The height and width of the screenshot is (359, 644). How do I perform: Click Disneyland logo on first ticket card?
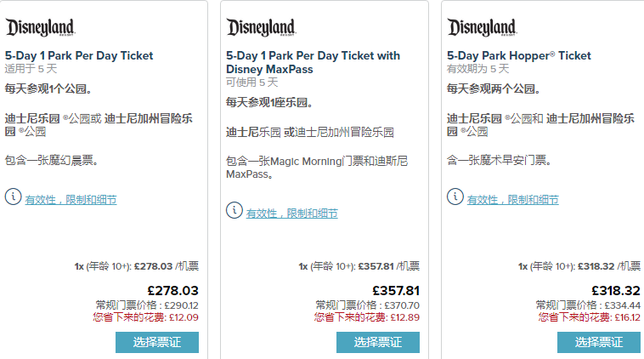(40, 29)
